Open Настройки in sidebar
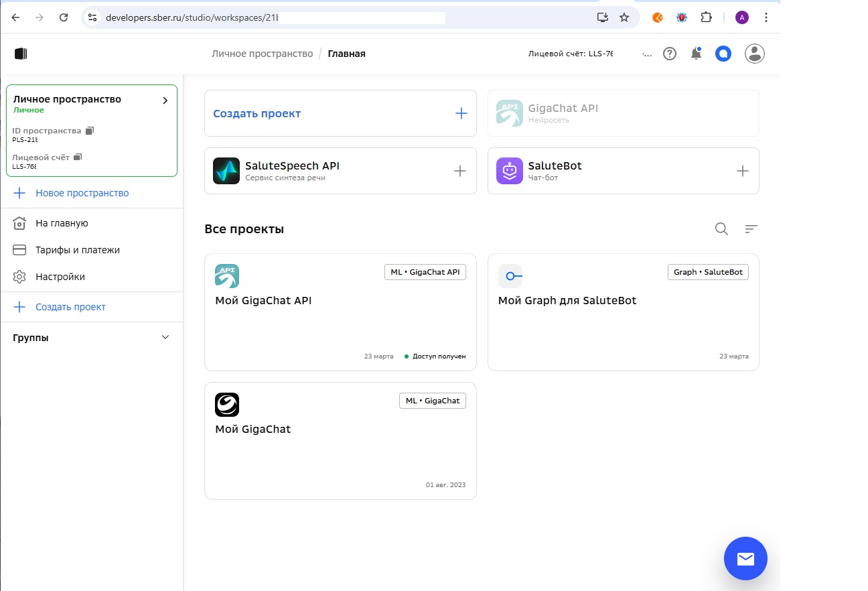 [60, 277]
